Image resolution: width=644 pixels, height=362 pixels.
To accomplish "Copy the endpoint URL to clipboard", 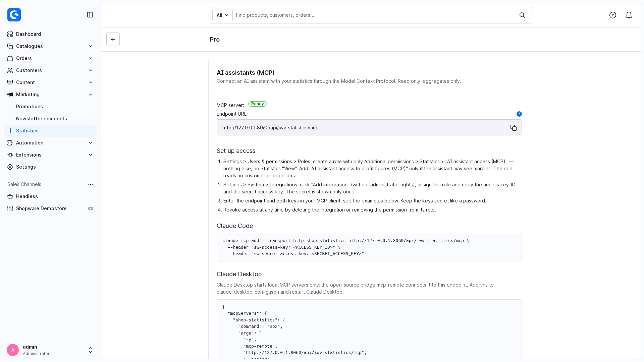I will coord(514,128).
